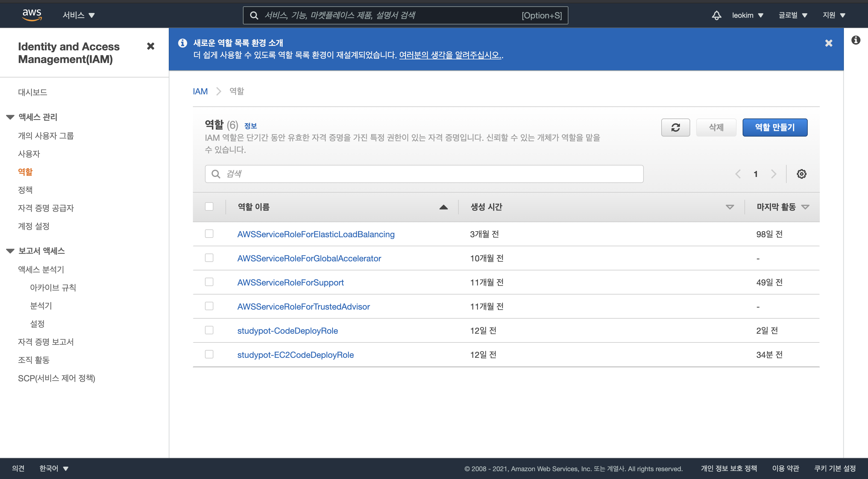
Task: Open the 지원 support dropdown
Action: (834, 15)
